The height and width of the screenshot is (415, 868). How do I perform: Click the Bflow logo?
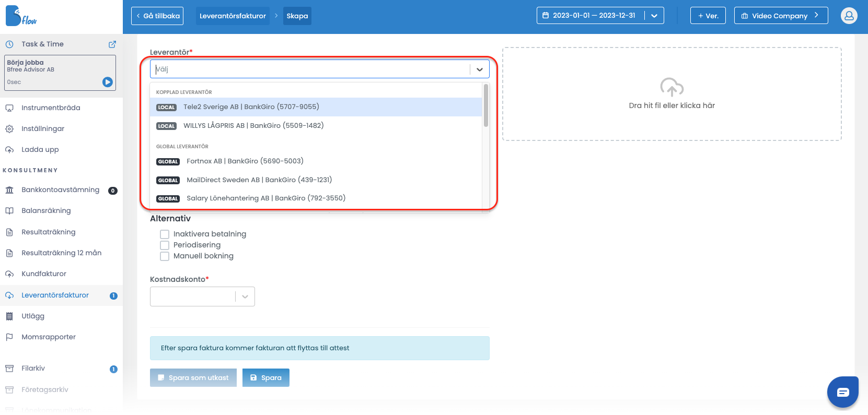pyautogui.click(x=21, y=16)
